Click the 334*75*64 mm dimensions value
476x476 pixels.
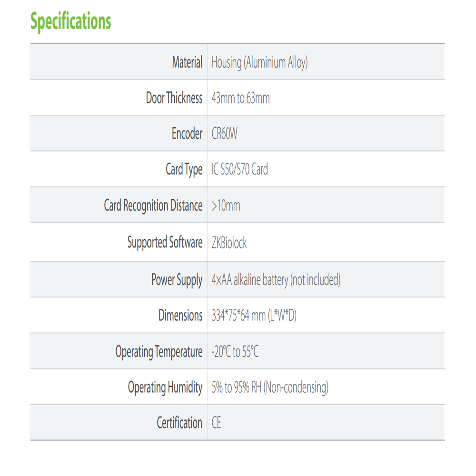click(x=254, y=316)
